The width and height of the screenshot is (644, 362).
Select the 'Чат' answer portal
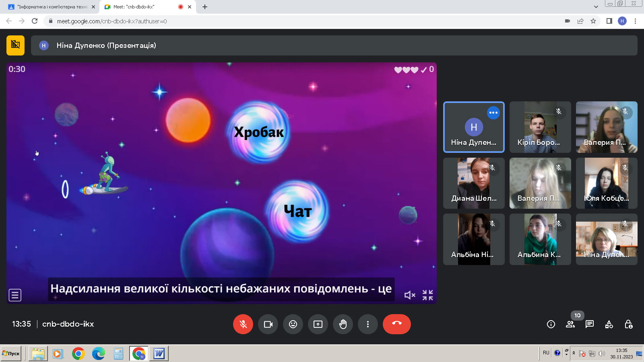coord(297,211)
